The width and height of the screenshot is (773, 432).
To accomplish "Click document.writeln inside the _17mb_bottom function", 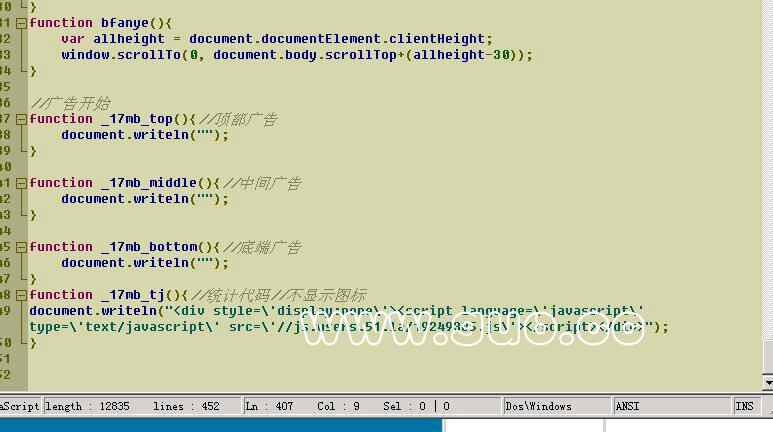I will coord(145,263).
